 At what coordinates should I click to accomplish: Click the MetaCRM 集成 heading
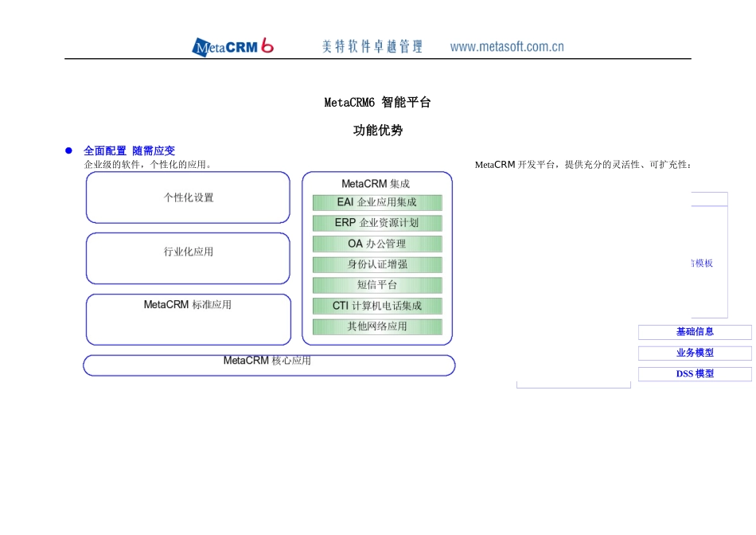[376, 184]
